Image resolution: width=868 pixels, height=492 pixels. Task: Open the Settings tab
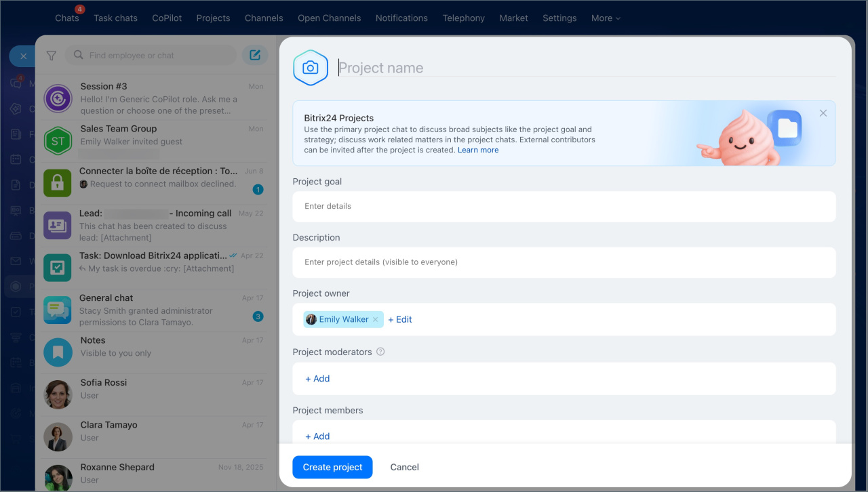pos(559,18)
